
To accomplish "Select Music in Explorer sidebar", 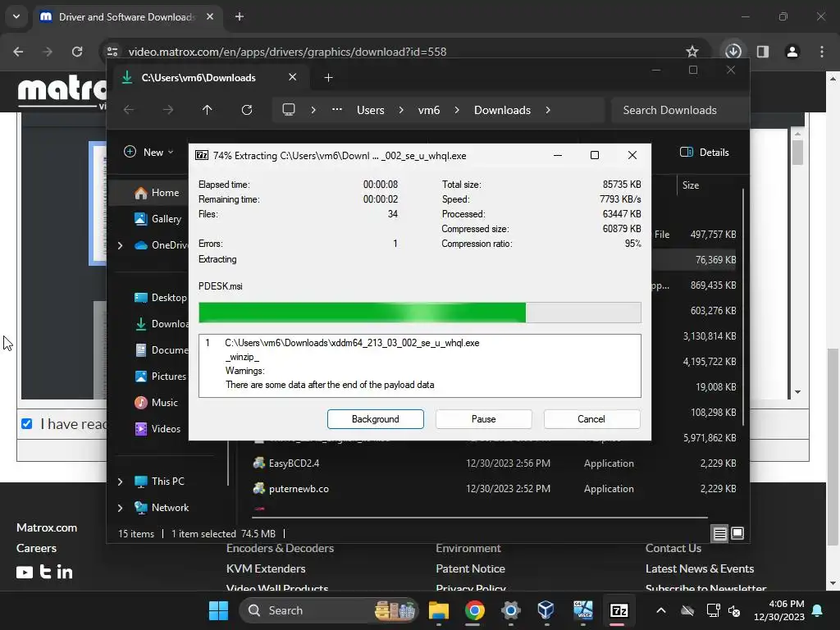I will tap(156, 402).
